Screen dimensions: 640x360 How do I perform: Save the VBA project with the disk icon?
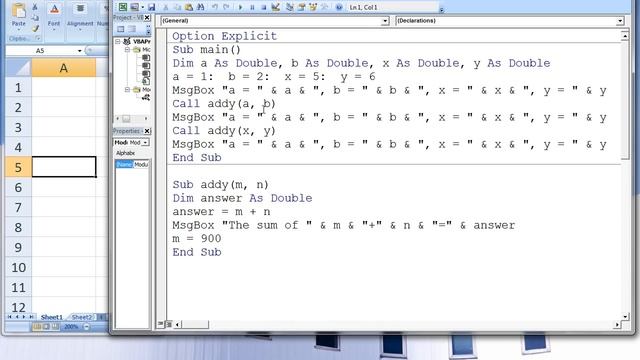(x=151, y=7)
